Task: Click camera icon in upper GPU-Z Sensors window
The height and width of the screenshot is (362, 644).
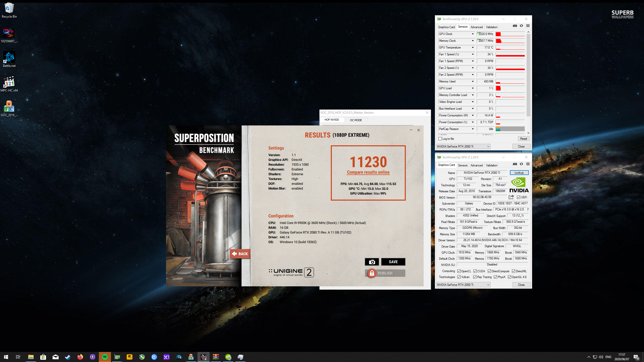Action: (515, 26)
